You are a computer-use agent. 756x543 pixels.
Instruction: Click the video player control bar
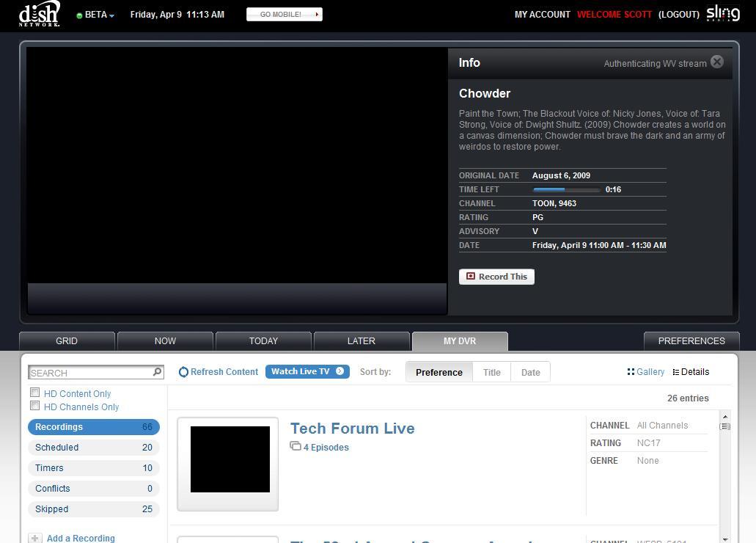coord(237,299)
